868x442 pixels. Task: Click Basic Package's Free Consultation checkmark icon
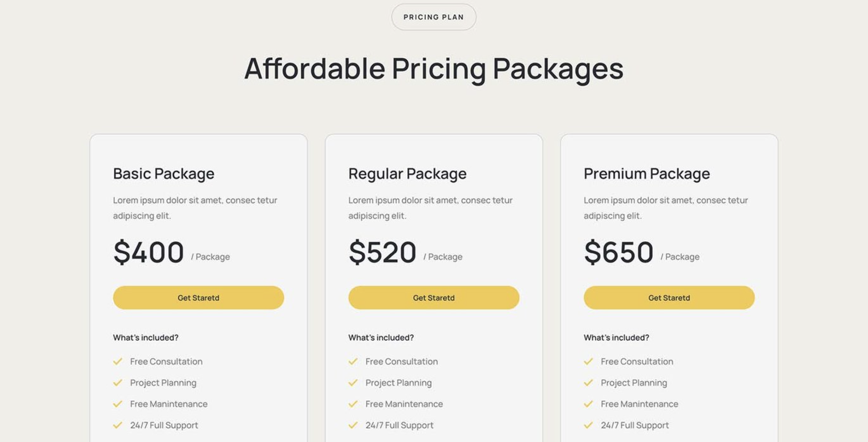(x=118, y=362)
